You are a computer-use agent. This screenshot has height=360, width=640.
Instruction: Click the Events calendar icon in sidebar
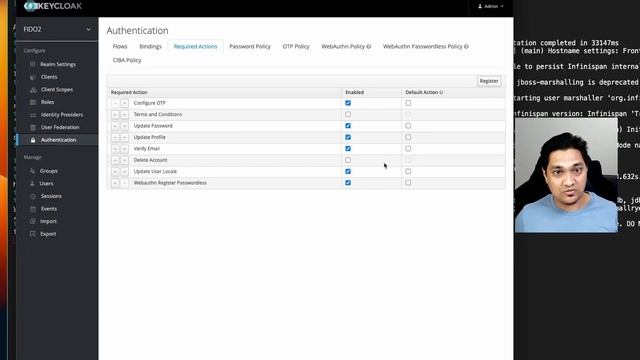coord(33,209)
